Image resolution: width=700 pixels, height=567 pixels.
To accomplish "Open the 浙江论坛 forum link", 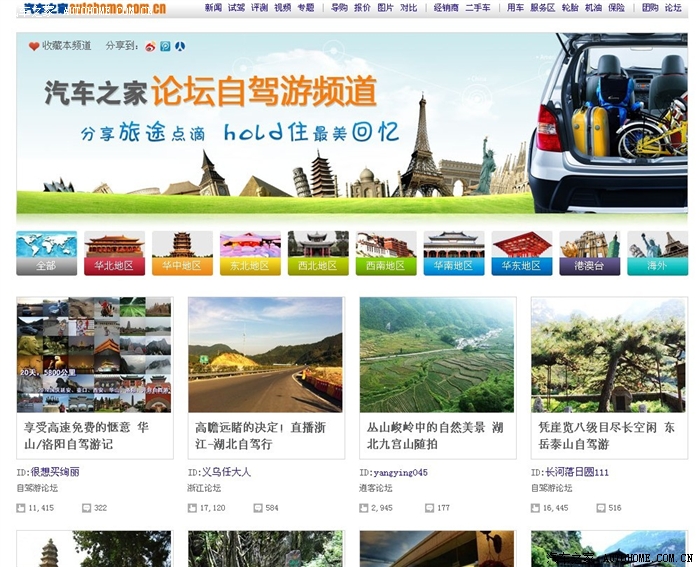I will (x=203, y=488).
